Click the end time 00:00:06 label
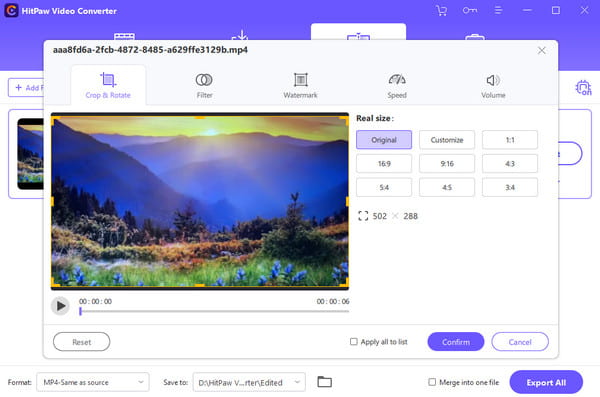Screen dimensions: 600x397 coord(333,301)
